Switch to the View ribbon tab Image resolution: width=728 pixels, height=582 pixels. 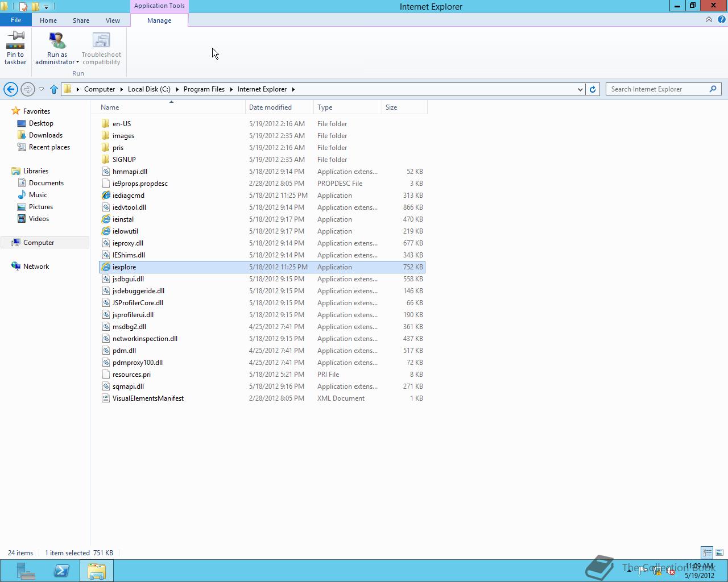click(x=113, y=20)
